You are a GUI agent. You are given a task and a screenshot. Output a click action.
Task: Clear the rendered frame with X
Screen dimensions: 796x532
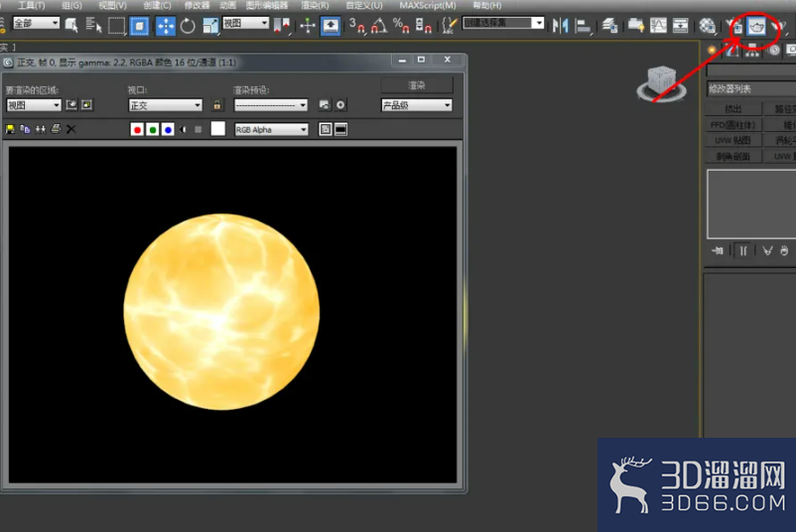(71, 129)
